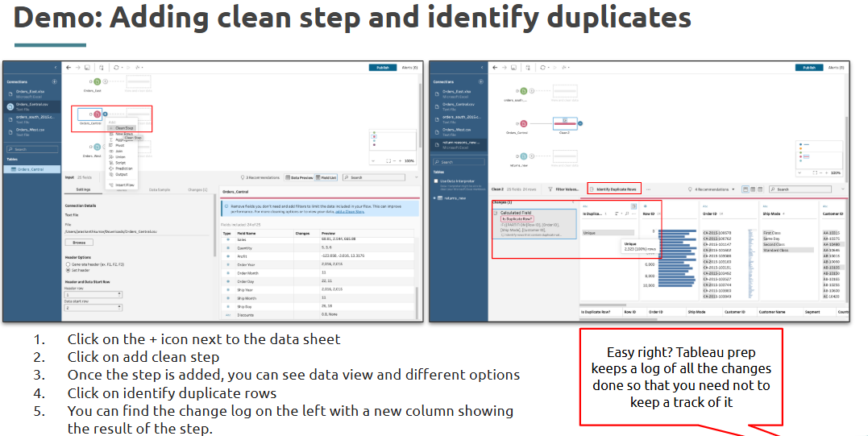Select the Generate header radio button
868x436 pixels.
[x=68, y=264]
